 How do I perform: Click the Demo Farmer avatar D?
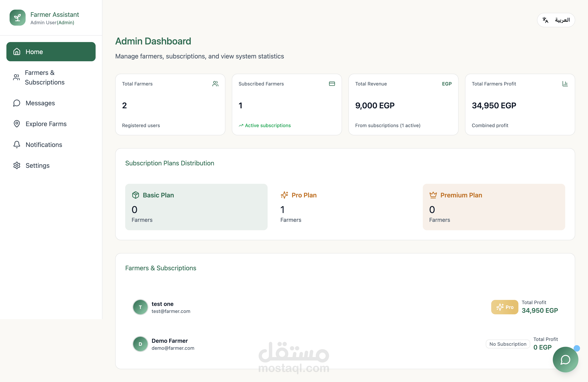[140, 344]
